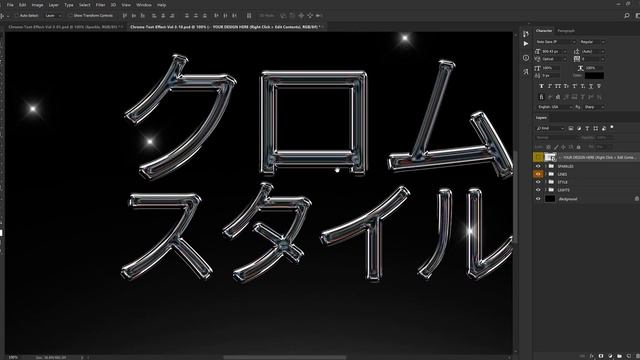
Task: Apply Superscript style
Action: pos(574,86)
